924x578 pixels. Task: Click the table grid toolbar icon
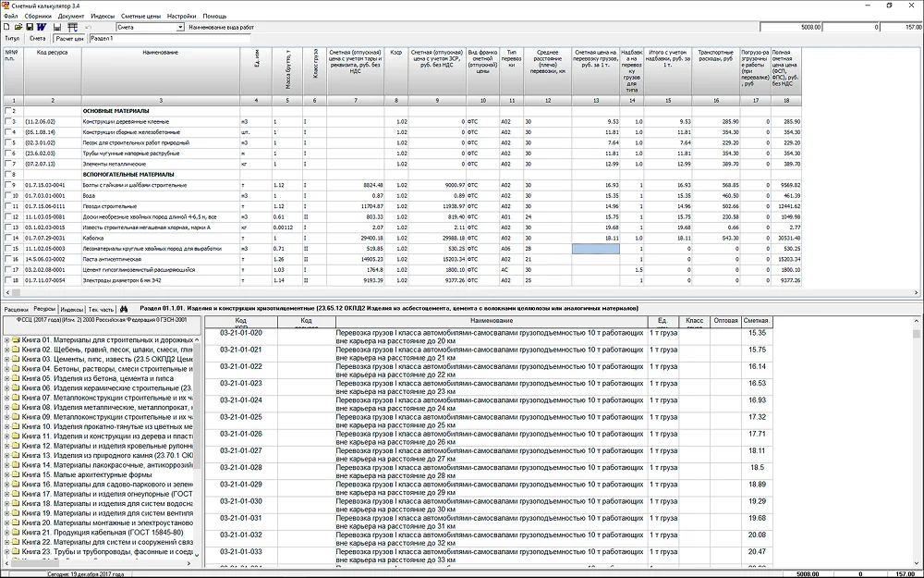[73, 27]
